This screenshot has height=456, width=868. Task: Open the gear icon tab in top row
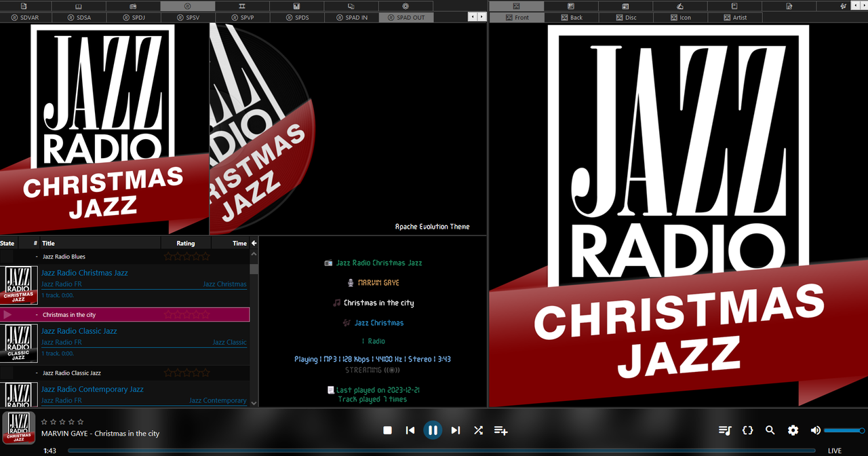(406, 6)
